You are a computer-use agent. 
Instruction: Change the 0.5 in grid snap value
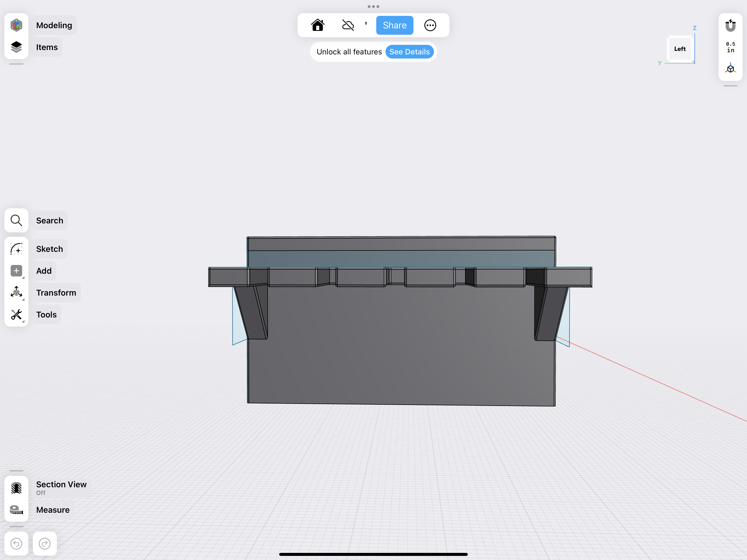730,47
